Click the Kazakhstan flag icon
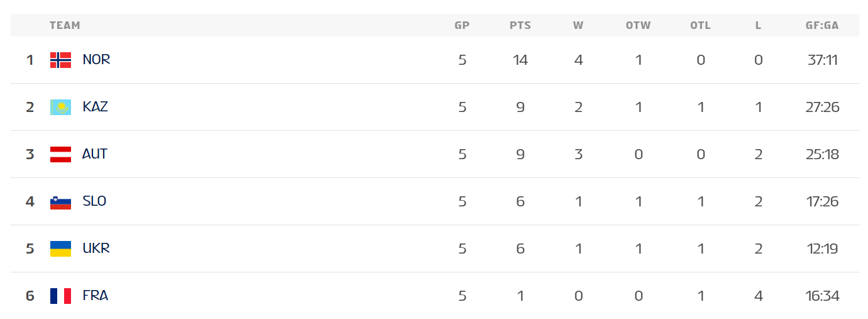The height and width of the screenshot is (319, 868). (60, 107)
